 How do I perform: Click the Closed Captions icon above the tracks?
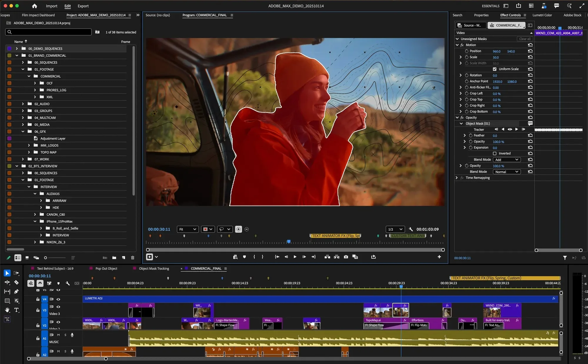tap(77, 283)
